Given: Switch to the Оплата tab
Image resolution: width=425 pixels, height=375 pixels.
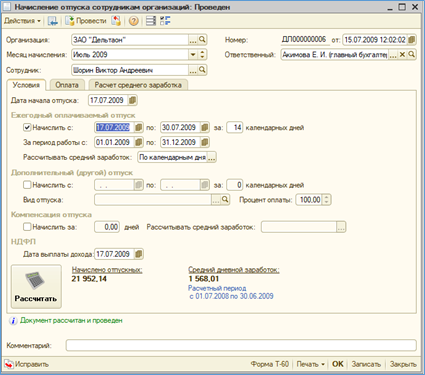Looking at the screenshot, I should pyautogui.click(x=67, y=85).
